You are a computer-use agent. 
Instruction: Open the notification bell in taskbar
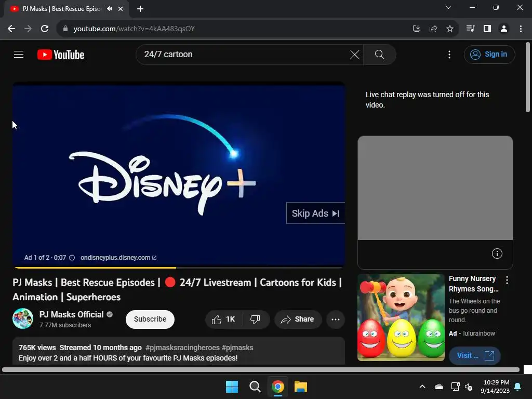click(518, 387)
